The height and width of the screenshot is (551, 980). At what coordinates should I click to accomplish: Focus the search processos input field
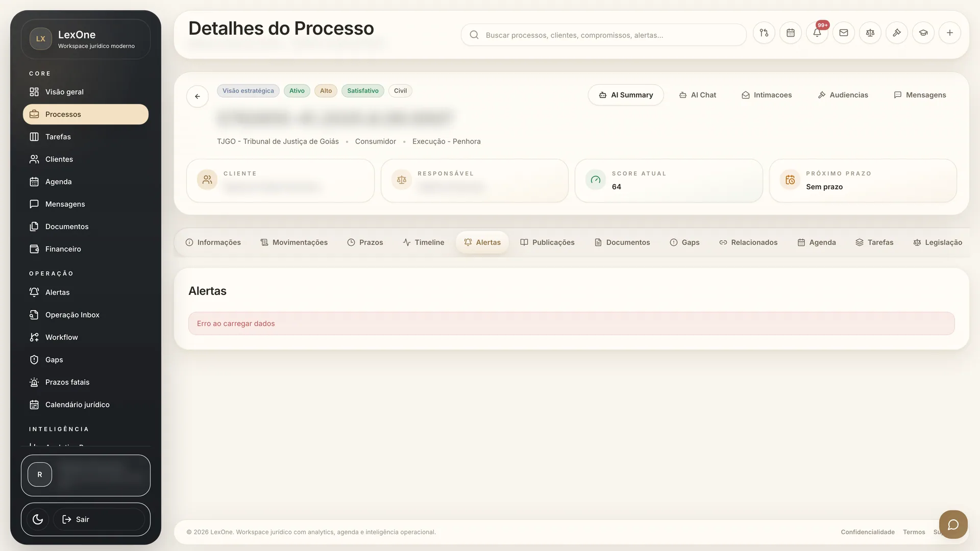point(603,35)
